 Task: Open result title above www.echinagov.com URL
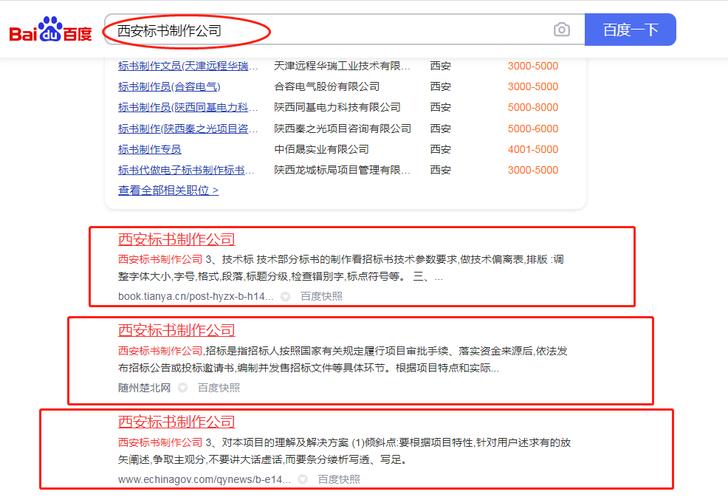click(x=176, y=422)
